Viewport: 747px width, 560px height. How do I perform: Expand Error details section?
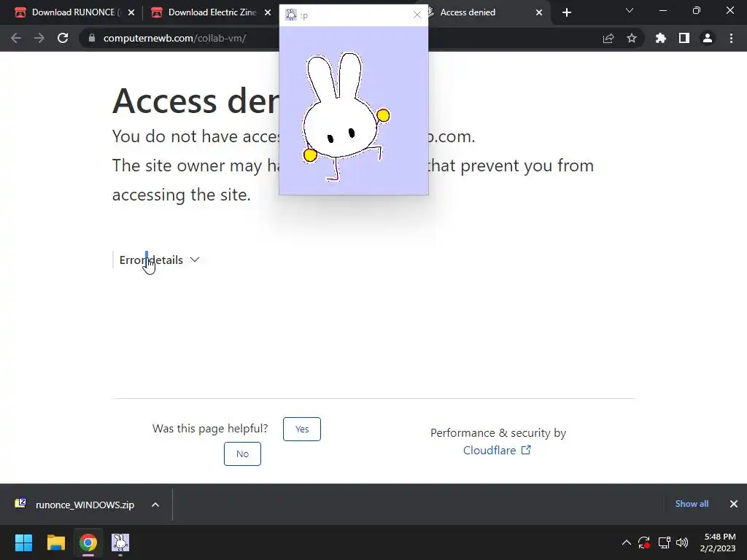(x=159, y=260)
